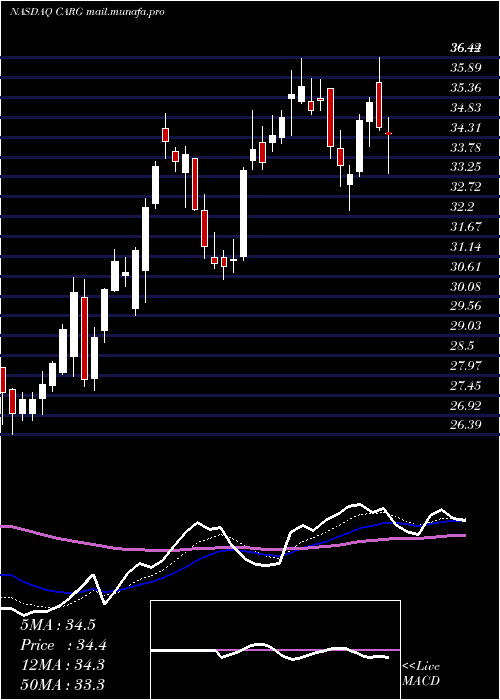Click the 30.08 price label

465,286
